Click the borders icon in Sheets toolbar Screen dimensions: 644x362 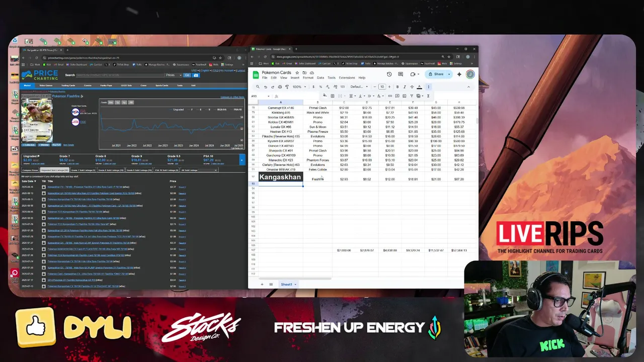click(333, 96)
